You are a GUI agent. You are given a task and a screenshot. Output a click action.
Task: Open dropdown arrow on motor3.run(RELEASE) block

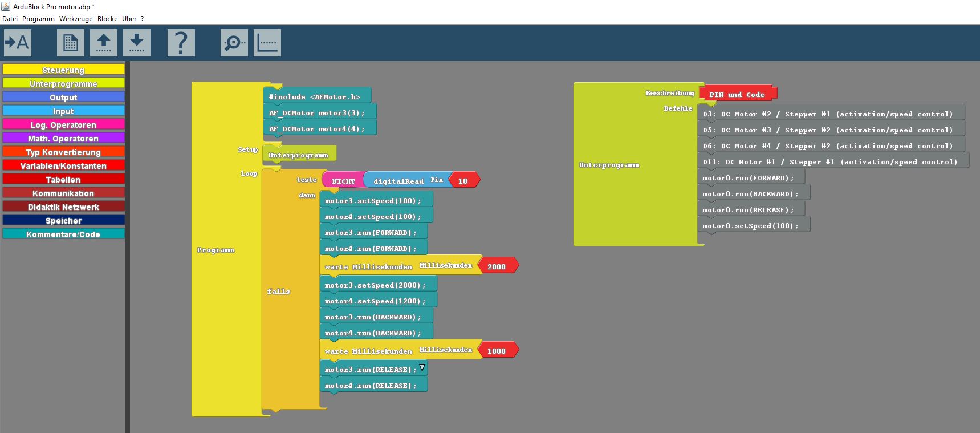click(422, 368)
